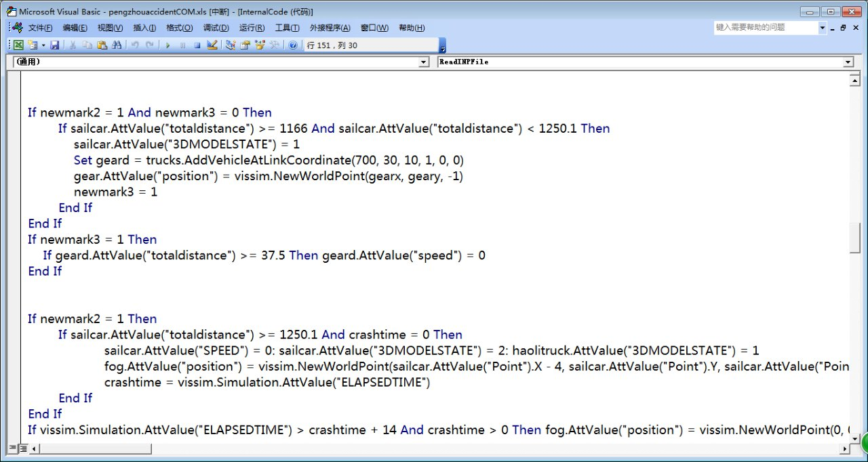The image size is (868, 462).
Task: Click the vertical scrollbar thumb of the code window
Action: click(855, 237)
